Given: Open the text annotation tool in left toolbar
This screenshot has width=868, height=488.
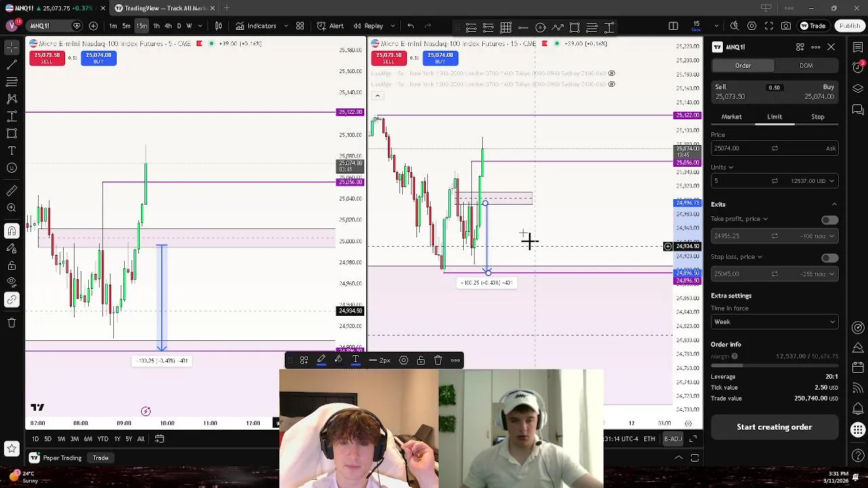Looking at the screenshot, I should pyautogui.click(x=12, y=150).
